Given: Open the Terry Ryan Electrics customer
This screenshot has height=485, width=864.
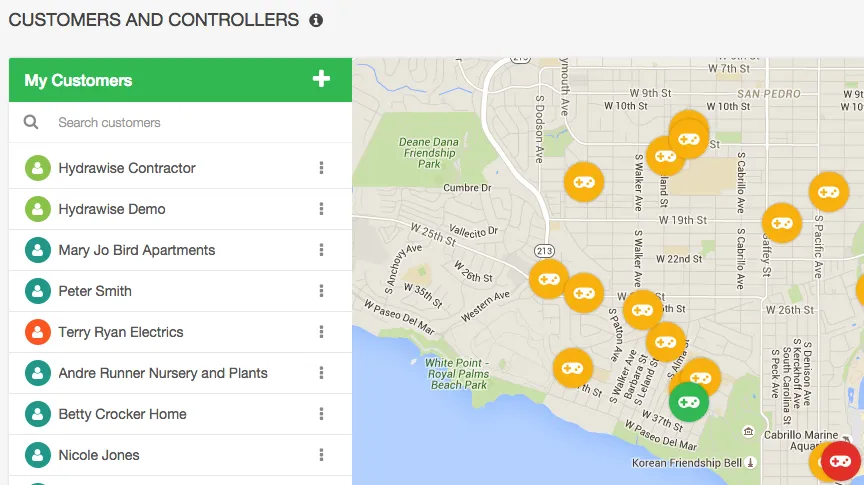Looking at the screenshot, I should (121, 332).
